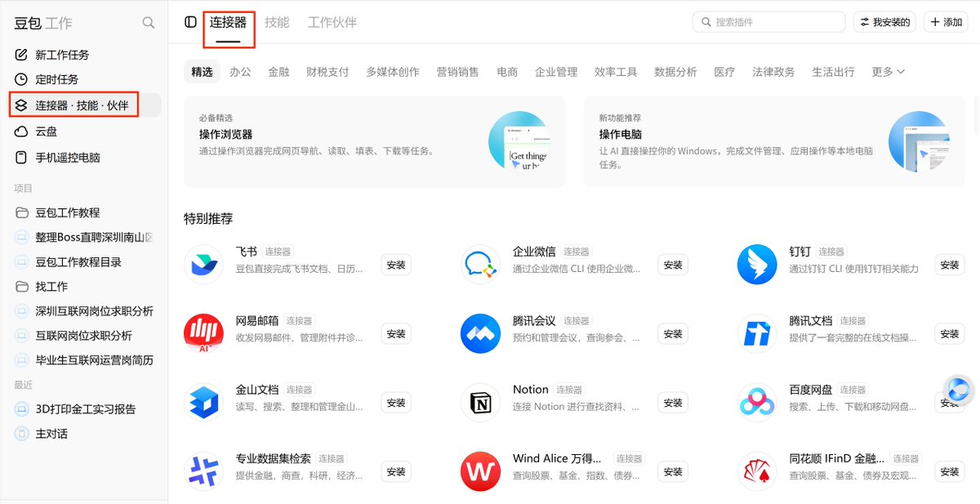980x504 pixels.
Task: Install the 企业微信 connector
Action: (x=673, y=265)
